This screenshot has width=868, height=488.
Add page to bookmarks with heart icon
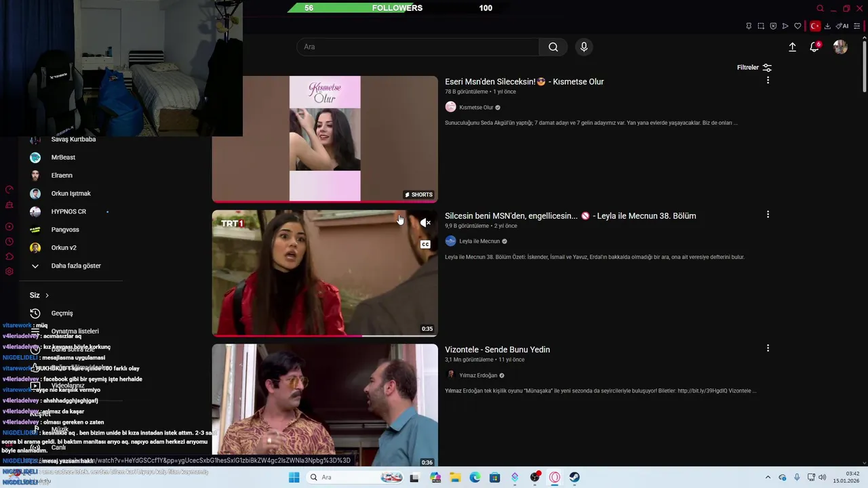coord(797,26)
